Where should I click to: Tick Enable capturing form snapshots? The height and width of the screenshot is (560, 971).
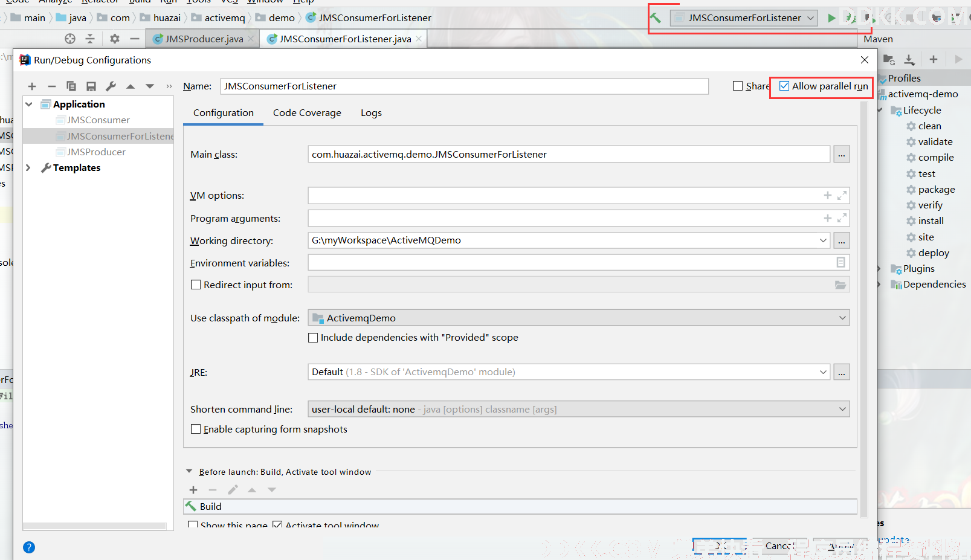pos(196,429)
